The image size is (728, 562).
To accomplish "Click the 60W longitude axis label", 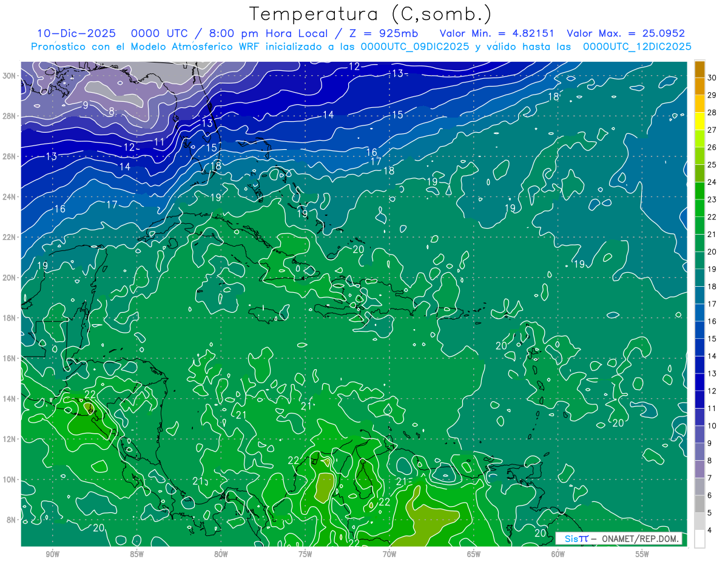I will click(x=558, y=554).
